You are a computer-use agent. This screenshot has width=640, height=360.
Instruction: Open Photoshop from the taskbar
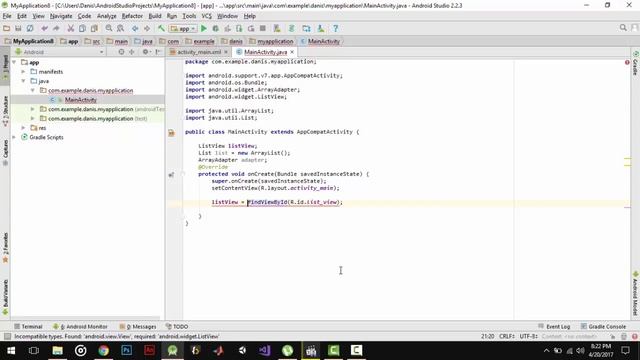pos(127,350)
